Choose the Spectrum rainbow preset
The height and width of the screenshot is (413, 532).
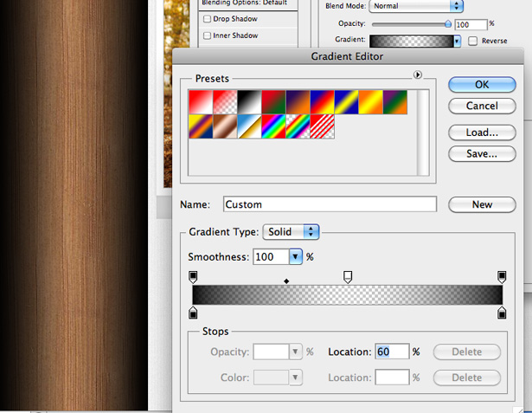273,126
